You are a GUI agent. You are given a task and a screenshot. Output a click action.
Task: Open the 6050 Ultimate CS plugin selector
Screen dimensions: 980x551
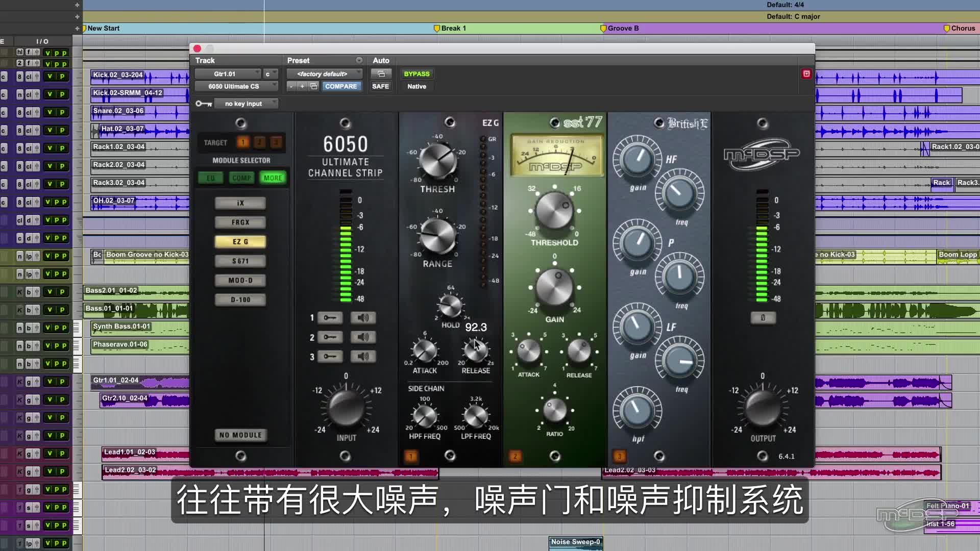(236, 86)
